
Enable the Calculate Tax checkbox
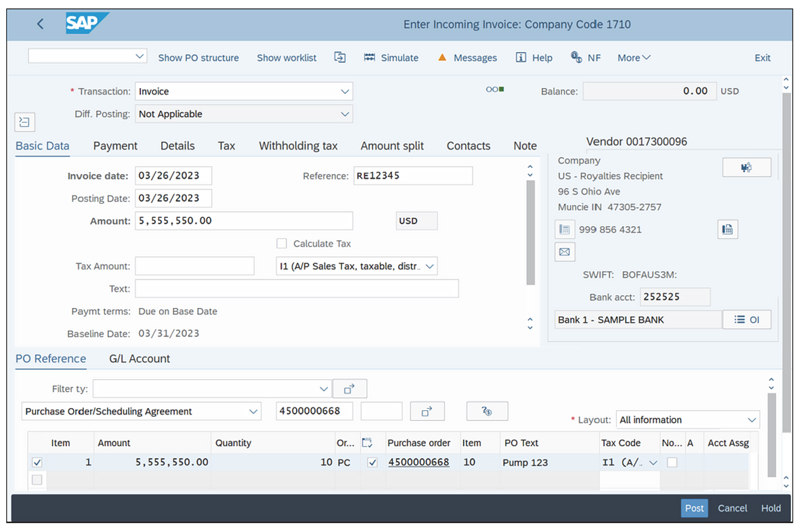281,243
